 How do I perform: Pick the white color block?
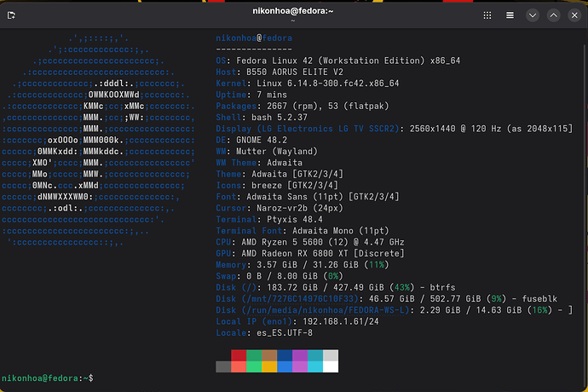[331, 367]
